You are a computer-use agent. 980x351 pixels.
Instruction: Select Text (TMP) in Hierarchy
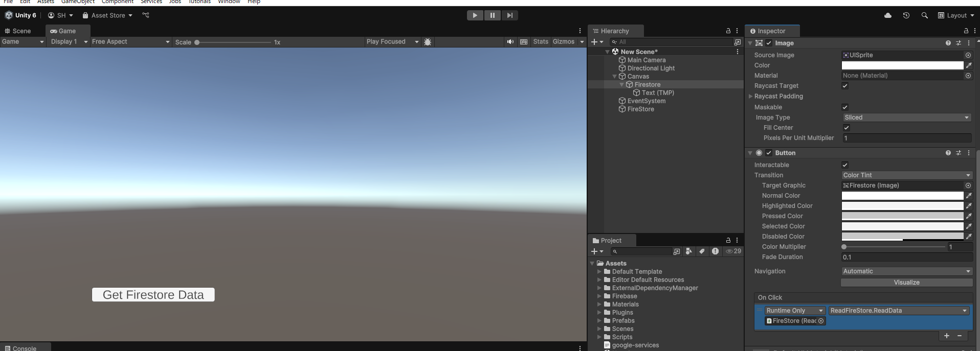coord(658,93)
